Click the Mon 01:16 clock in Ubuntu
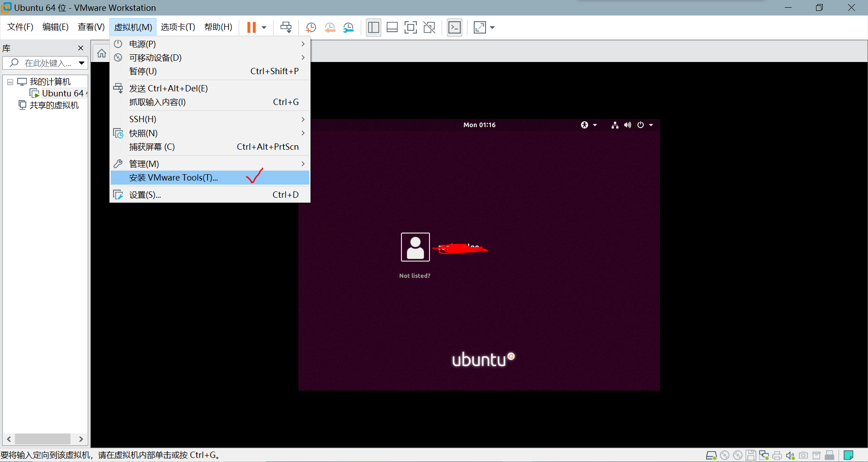This screenshot has height=462, width=868. (479, 125)
